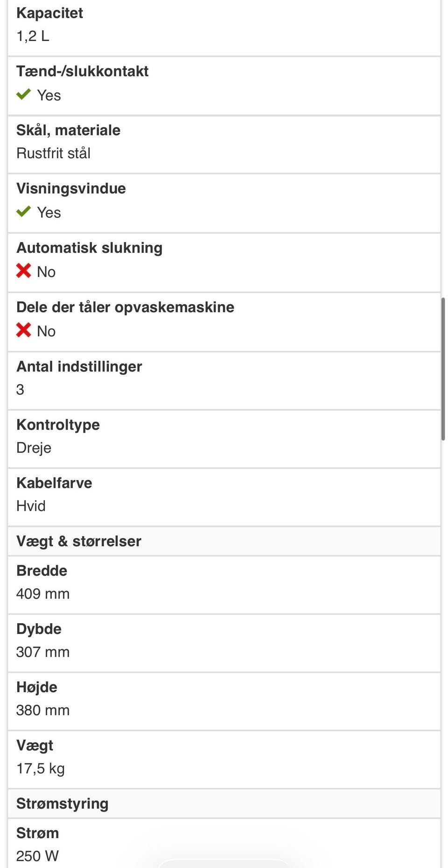
Task: Click the green checkmark under Tænd-/slukkontakt
Action: [x=23, y=95]
